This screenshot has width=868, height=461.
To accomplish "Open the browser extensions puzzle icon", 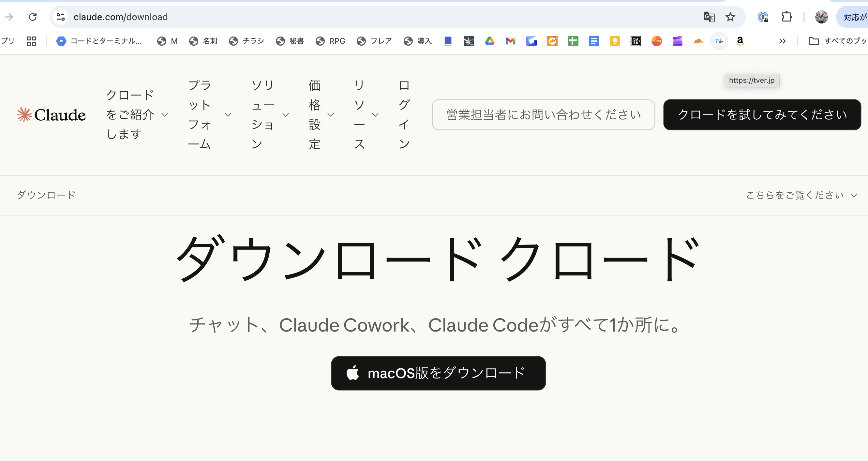I will (787, 17).
